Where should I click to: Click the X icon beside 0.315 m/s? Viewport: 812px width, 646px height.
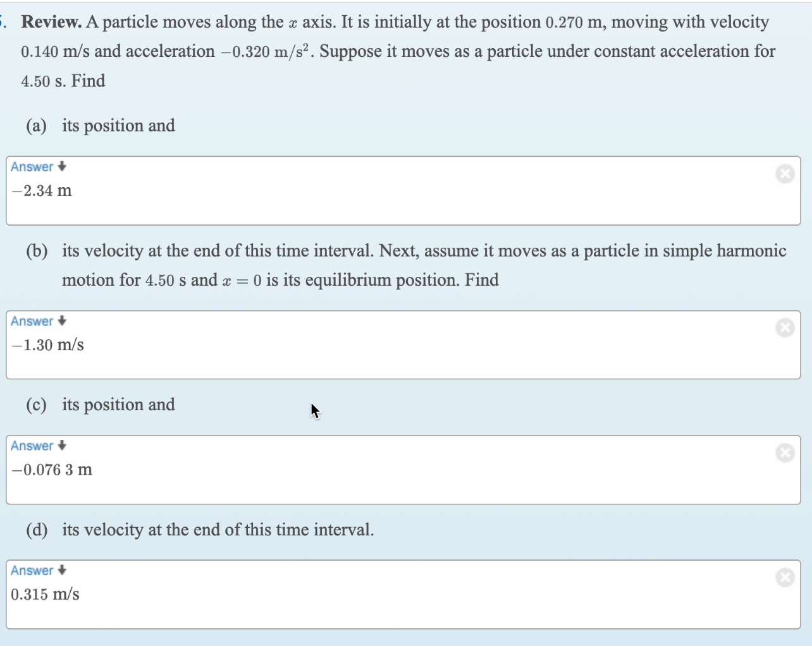785,577
